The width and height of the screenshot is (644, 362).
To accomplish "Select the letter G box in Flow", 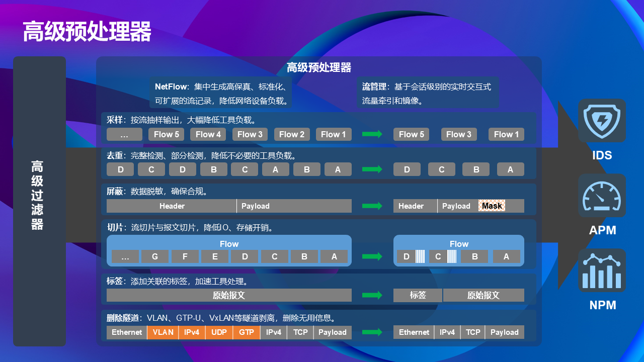I will coord(155,256).
